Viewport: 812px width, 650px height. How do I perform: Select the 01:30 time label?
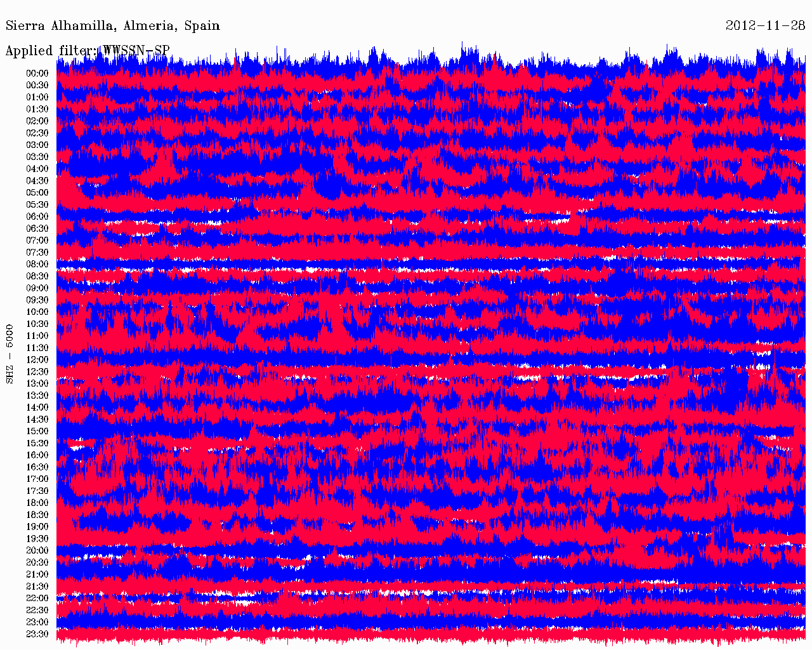click(37, 109)
